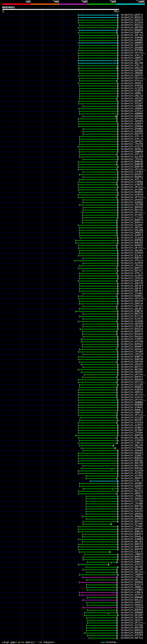
Task: Click hit label UniRef100_A3A763
Action: pyautogui.click(x=132, y=512)
